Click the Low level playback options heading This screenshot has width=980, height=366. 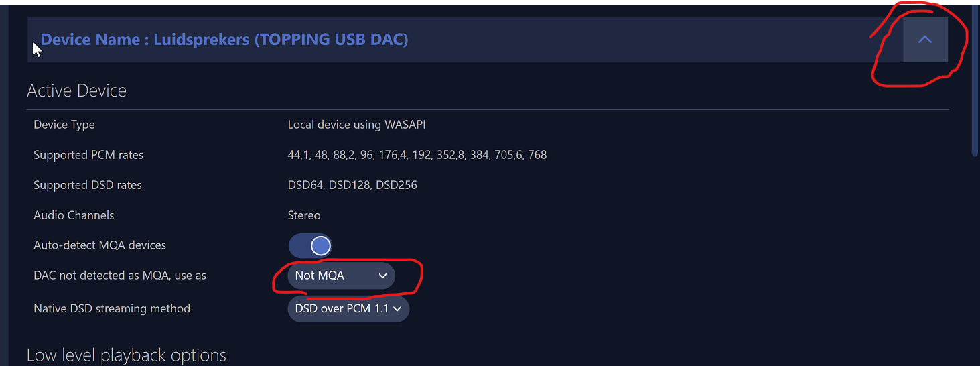pyautogui.click(x=127, y=355)
